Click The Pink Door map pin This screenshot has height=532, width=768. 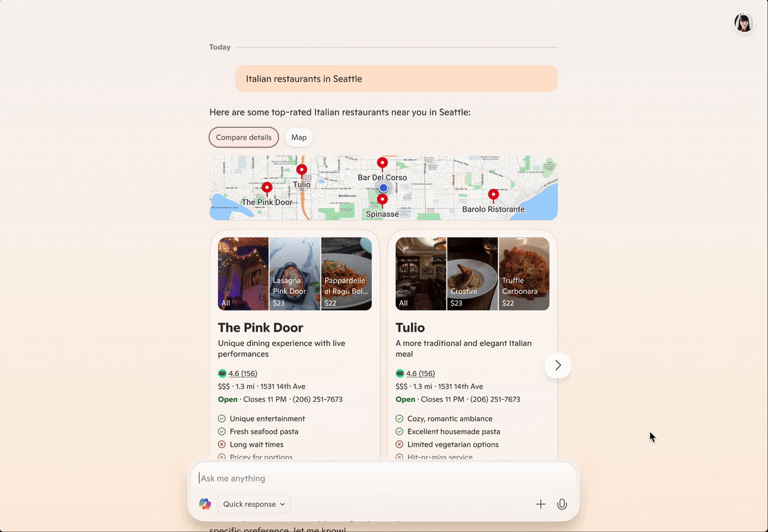pos(267,188)
